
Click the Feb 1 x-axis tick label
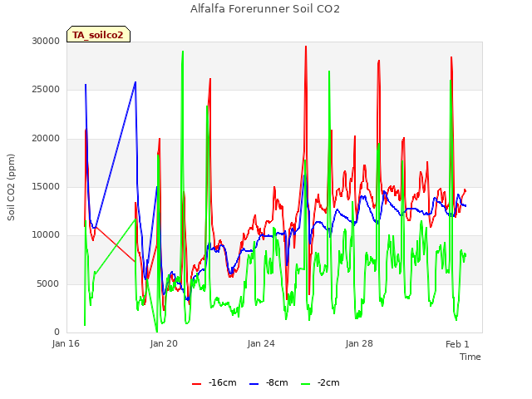(457, 344)
